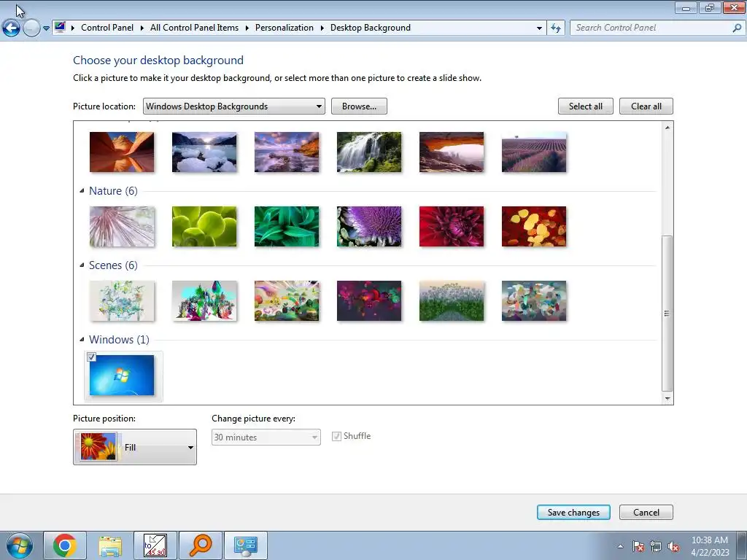Viewport: 747px width, 560px height.
Task: Select the lavender field wallpaper
Action: tap(534, 152)
